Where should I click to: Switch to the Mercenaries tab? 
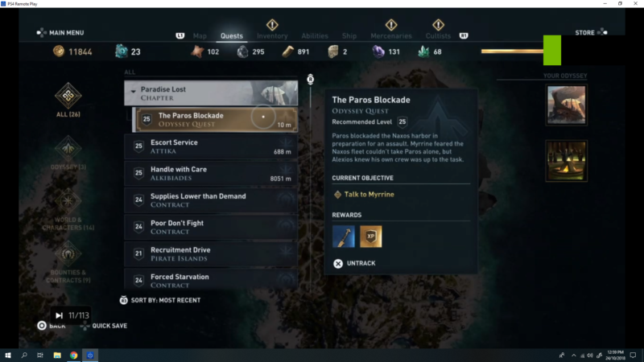(x=391, y=35)
